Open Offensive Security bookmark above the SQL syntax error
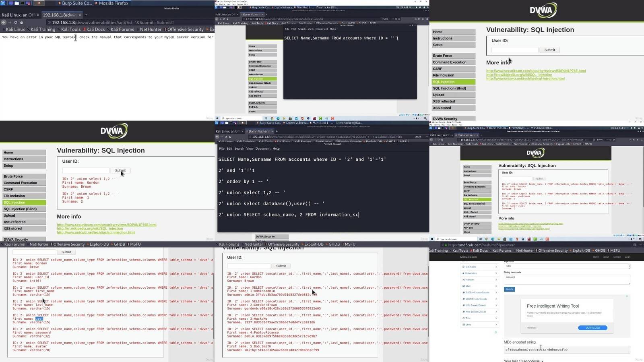Viewport: 644px width, 362px height. (184, 29)
